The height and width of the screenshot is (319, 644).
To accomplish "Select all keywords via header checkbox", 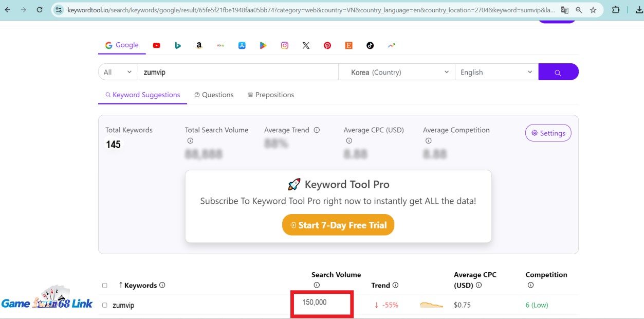I will click(x=104, y=285).
